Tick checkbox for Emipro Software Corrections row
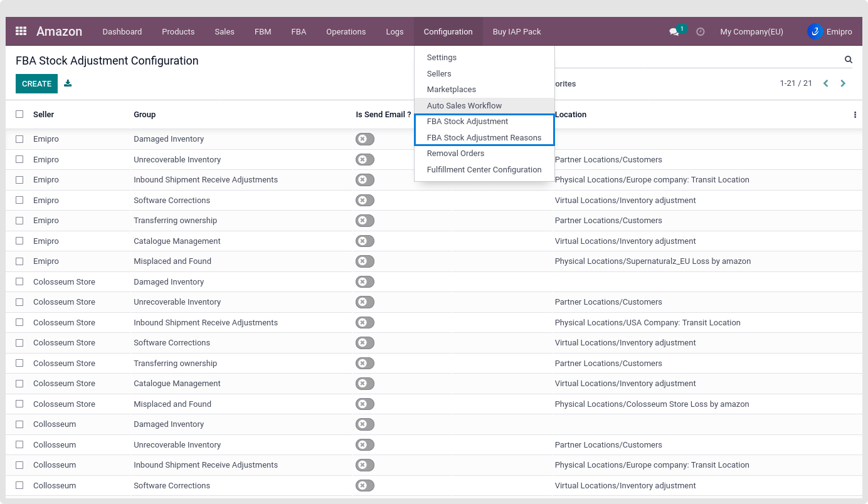 pyautogui.click(x=19, y=201)
